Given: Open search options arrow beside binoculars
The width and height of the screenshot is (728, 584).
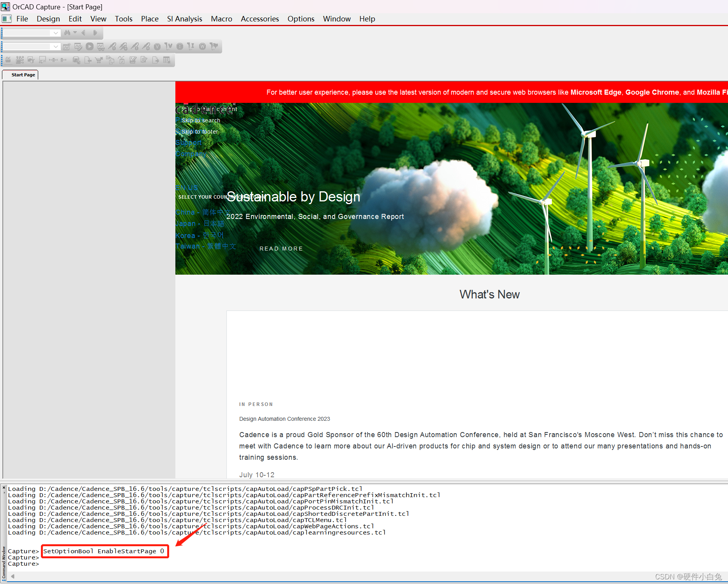Looking at the screenshot, I should coord(75,33).
